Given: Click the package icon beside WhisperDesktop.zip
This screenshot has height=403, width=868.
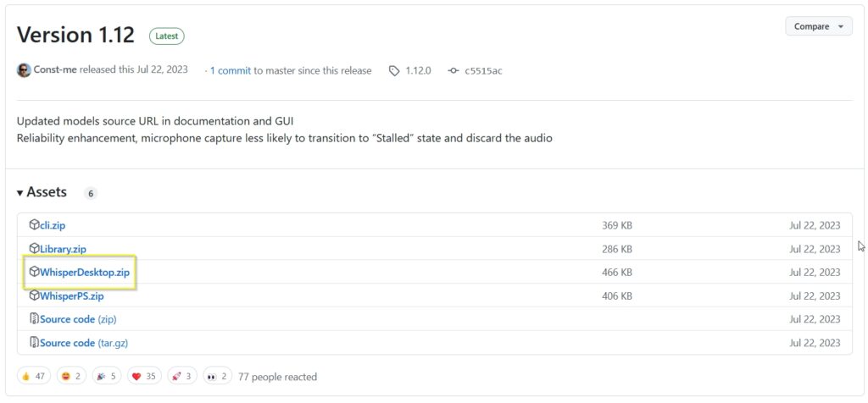Looking at the screenshot, I should click(34, 272).
